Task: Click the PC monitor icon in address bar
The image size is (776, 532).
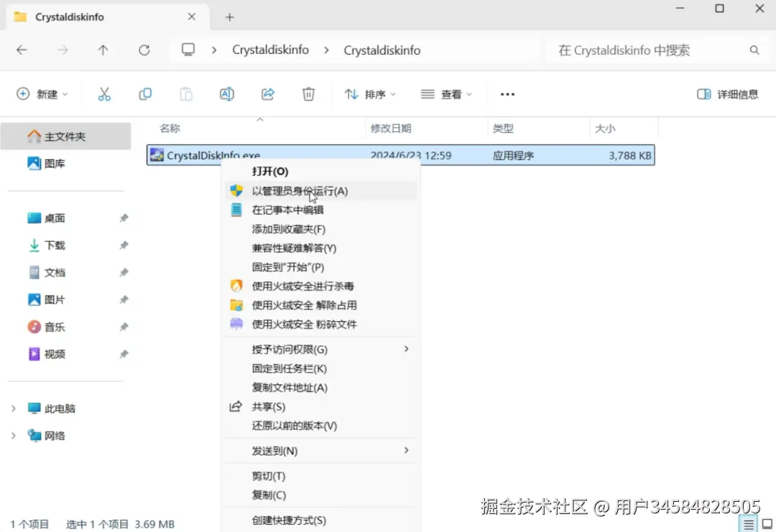Action: tap(188, 50)
